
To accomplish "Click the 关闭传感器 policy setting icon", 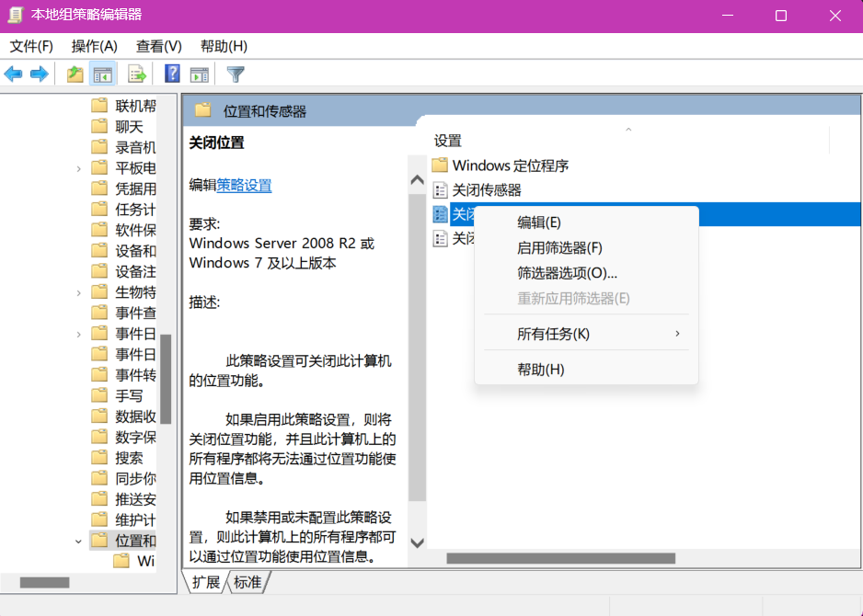I will pos(440,190).
